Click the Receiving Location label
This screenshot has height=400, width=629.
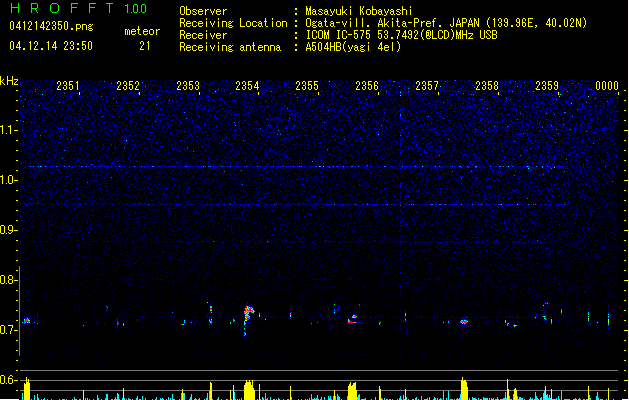coord(233,23)
